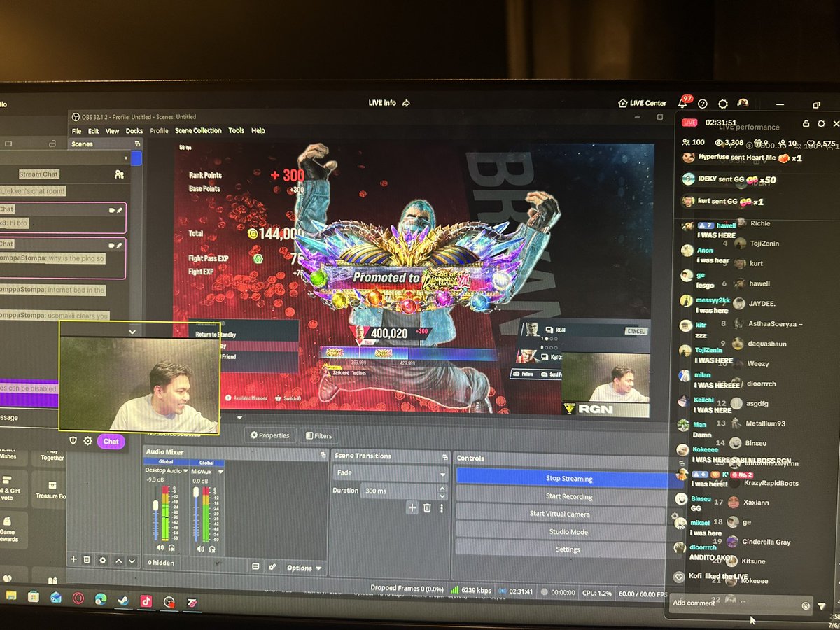Open settings gear in the LIVE Studio top bar
This screenshot has height=630, width=840.
[723, 104]
